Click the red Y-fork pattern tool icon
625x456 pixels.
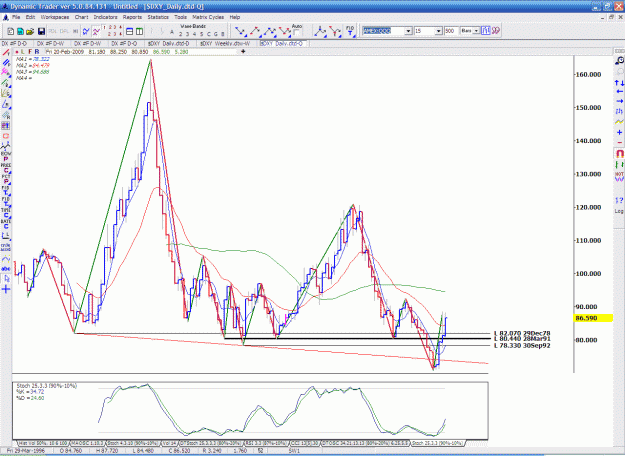coord(335,31)
